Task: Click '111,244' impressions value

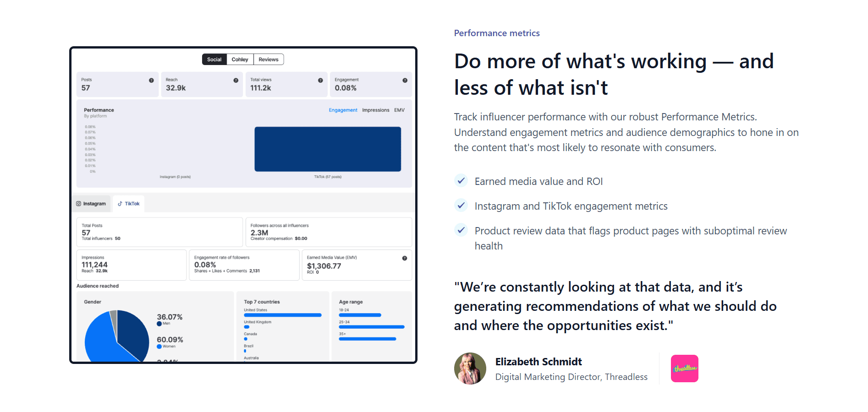Action: (x=94, y=265)
